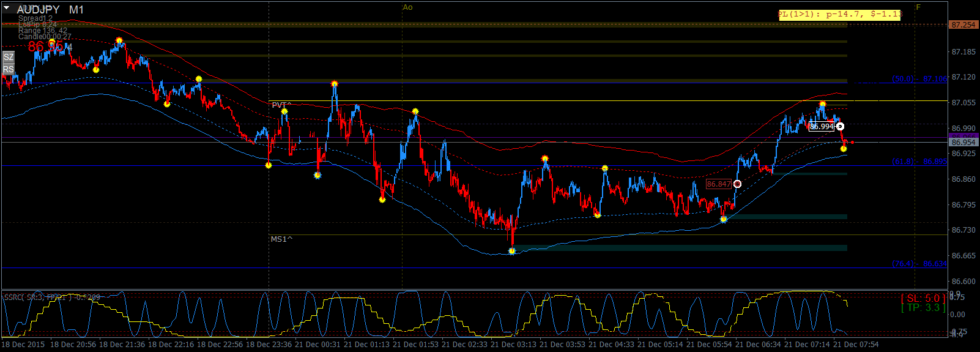Click the red SL: 5.0 readout
The width and height of the screenshot is (980, 352).
[x=924, y=299]
